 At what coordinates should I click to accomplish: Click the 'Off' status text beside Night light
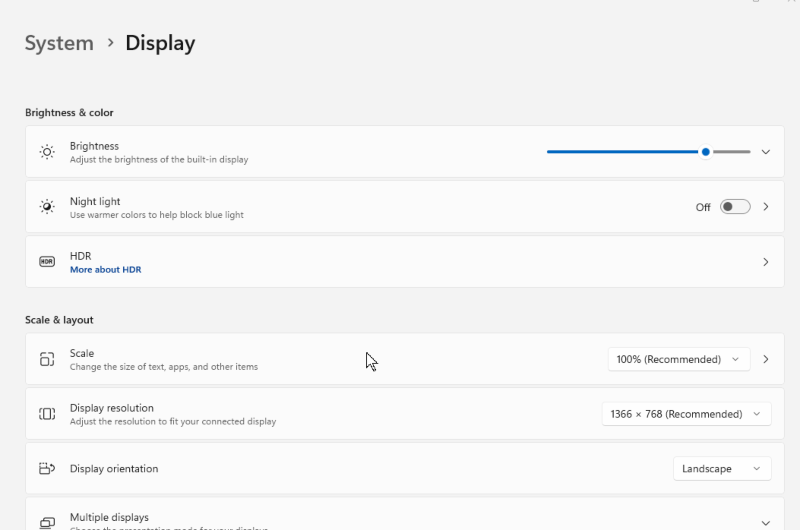(x=703, y=207)
